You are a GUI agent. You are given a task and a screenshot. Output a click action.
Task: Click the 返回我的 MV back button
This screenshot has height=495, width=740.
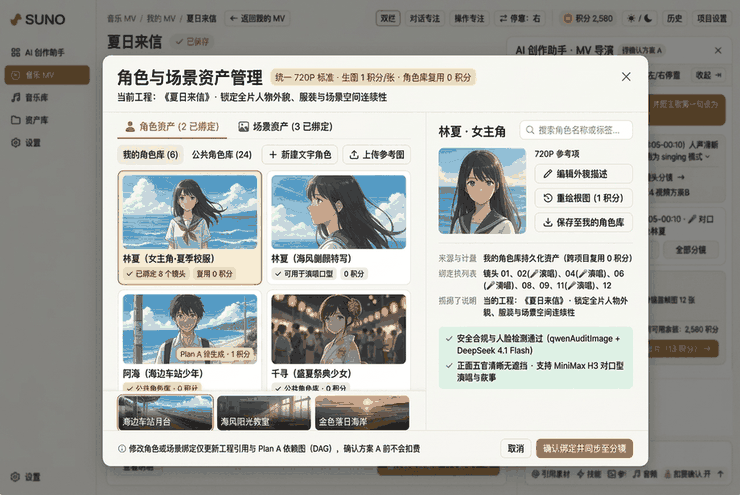click(x=257, y=18)
